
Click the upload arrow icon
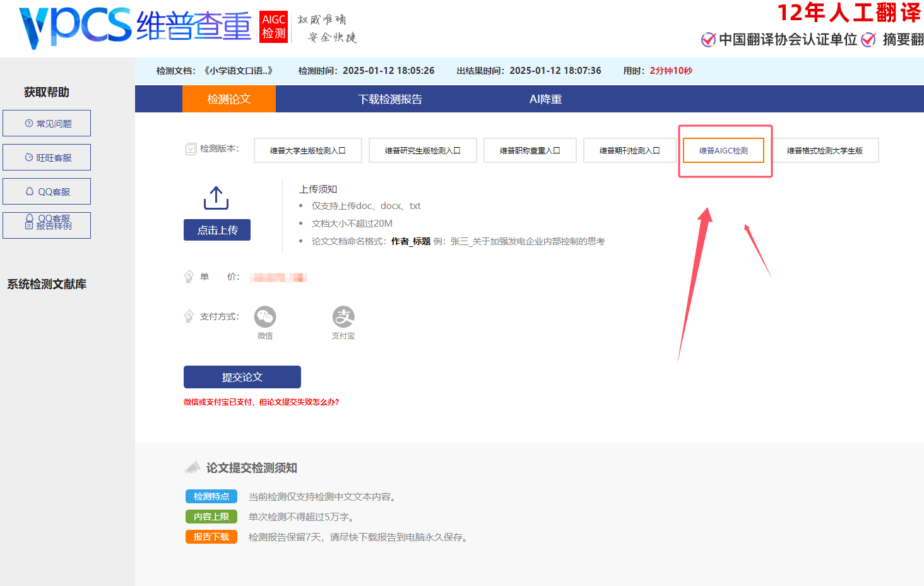tap(216, 198)
